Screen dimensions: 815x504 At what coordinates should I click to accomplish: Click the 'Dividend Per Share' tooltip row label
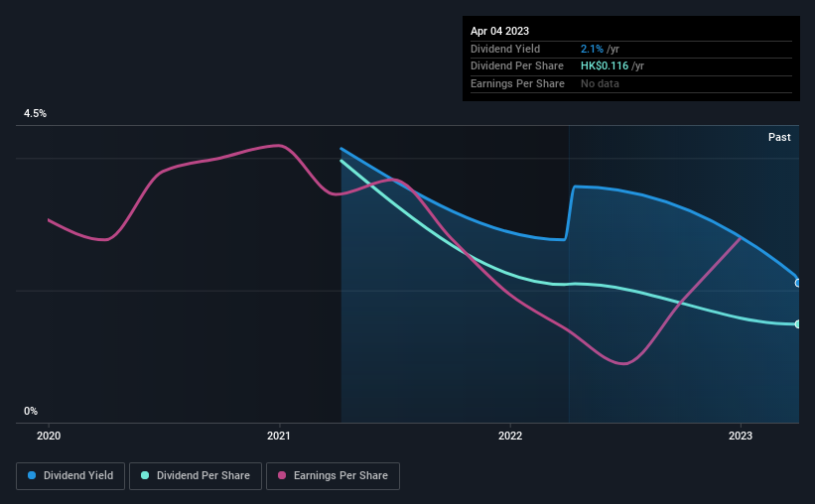516,66
